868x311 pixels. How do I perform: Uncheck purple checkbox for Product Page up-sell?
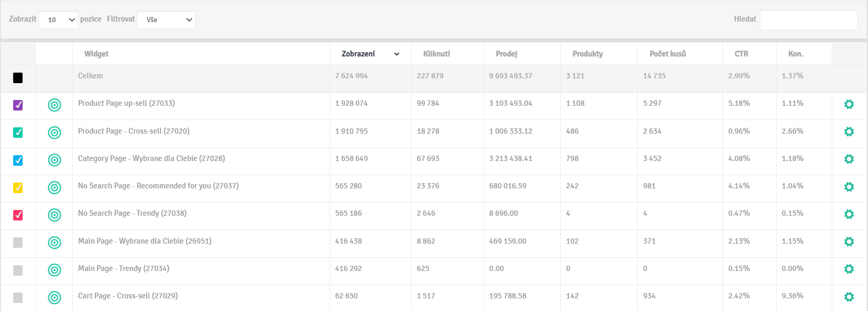pos(18,105)
